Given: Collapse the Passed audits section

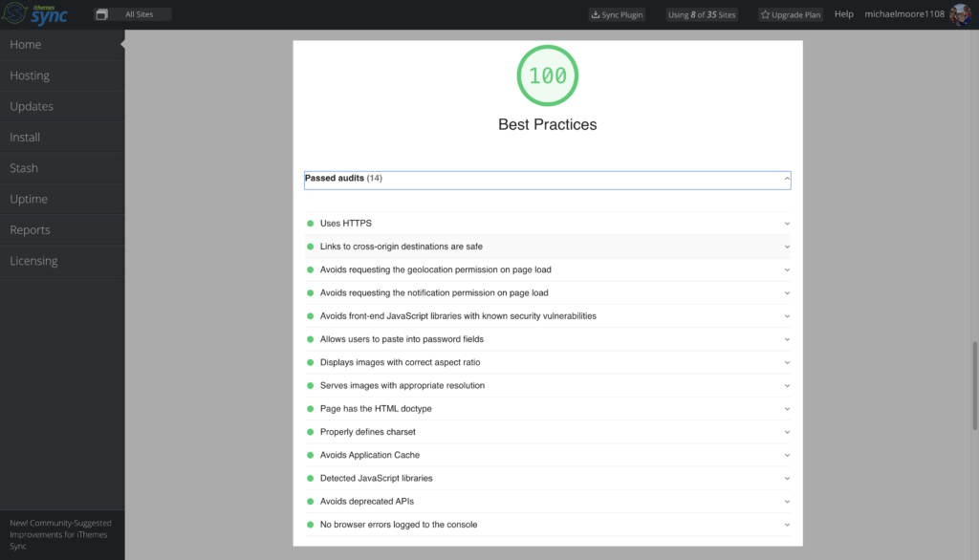Looking at the screenshot, I should [x=787, y=179].
